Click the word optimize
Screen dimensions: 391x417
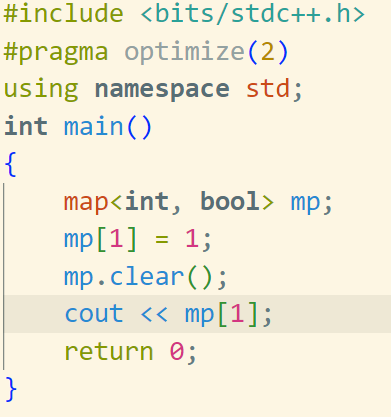coord(185,52)
